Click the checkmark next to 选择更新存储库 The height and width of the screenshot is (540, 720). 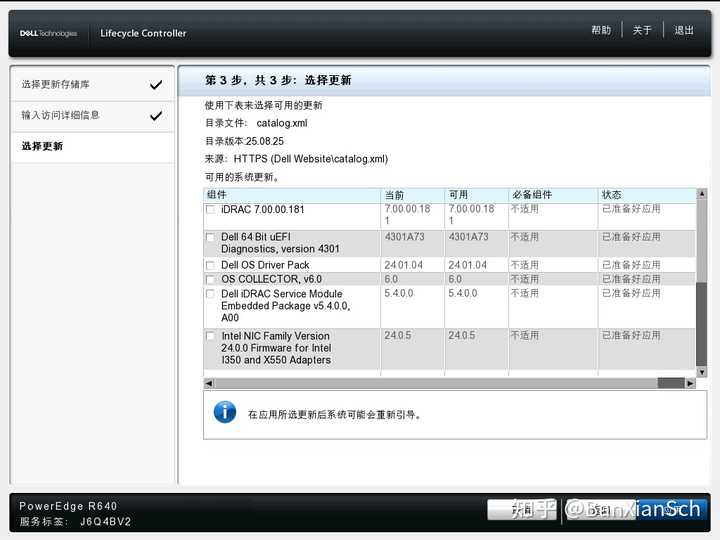pos(156,84)
